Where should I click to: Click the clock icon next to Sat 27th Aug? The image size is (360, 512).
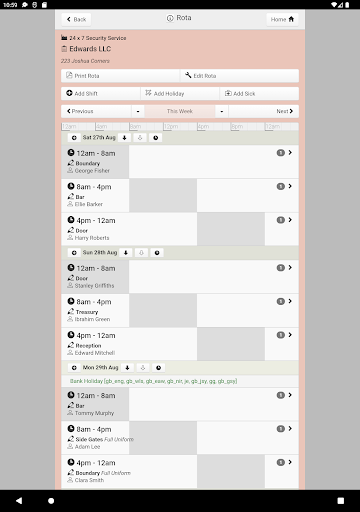pyautogui.click(x=156, y=138)
